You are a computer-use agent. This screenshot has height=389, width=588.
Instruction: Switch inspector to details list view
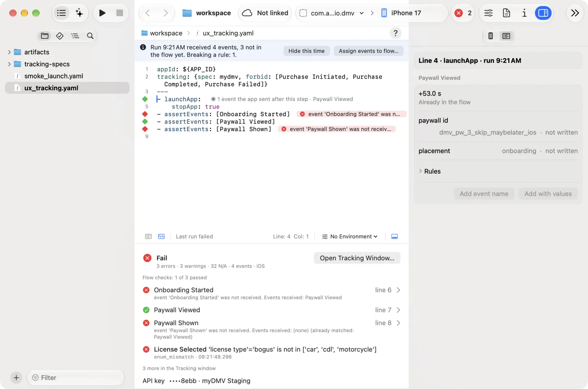506,36
